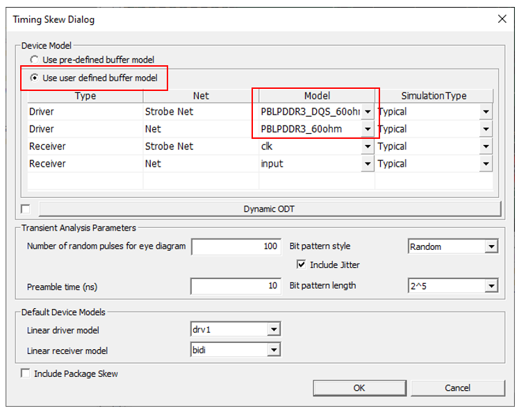Cancel the Timing Skew Dialog

[457, 387]
